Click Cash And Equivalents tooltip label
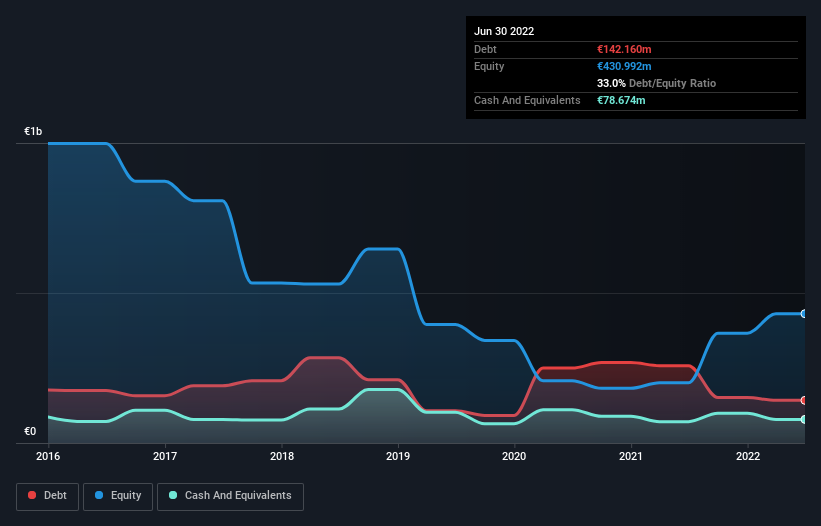The image size is (821, 526). [527, 100]
